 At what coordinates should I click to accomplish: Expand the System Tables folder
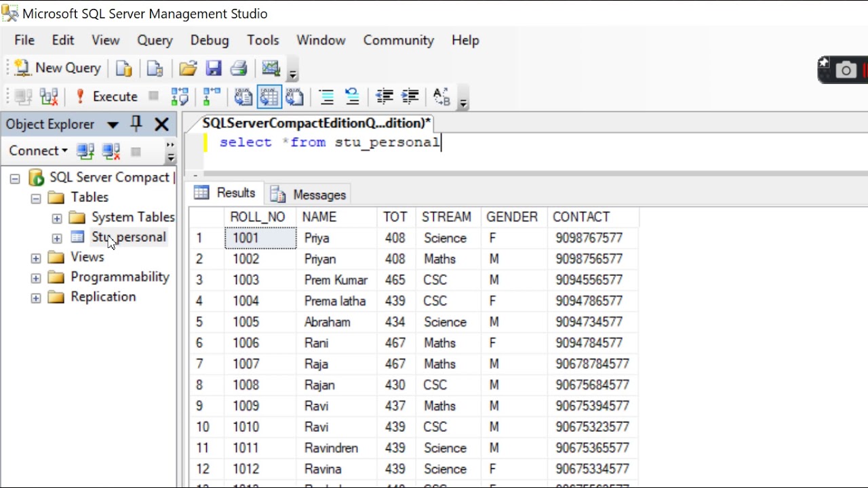tap(57, 218)
